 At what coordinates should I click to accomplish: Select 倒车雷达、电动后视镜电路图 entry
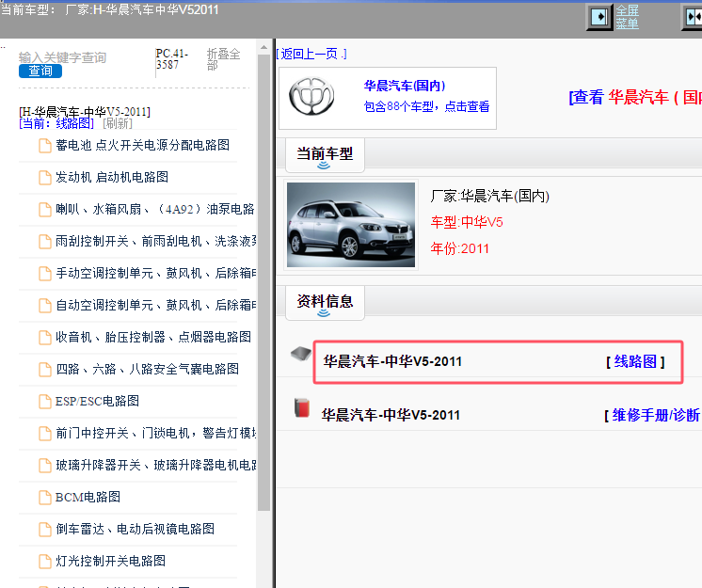point(135,529)
